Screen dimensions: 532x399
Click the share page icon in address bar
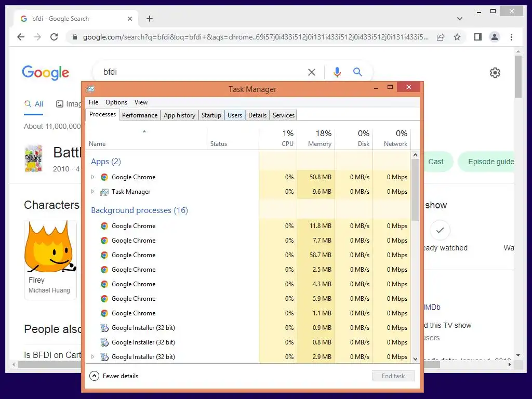(441, 37)
